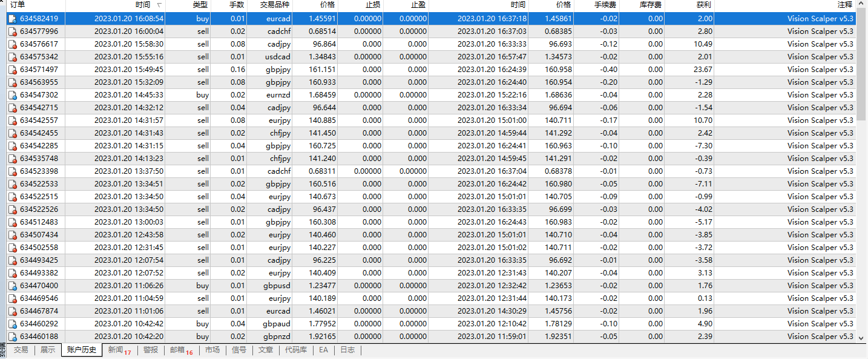Viewport: 868px width, 359px height.
Task: Switch to the 市场 tab
Action: click(212, 350)
